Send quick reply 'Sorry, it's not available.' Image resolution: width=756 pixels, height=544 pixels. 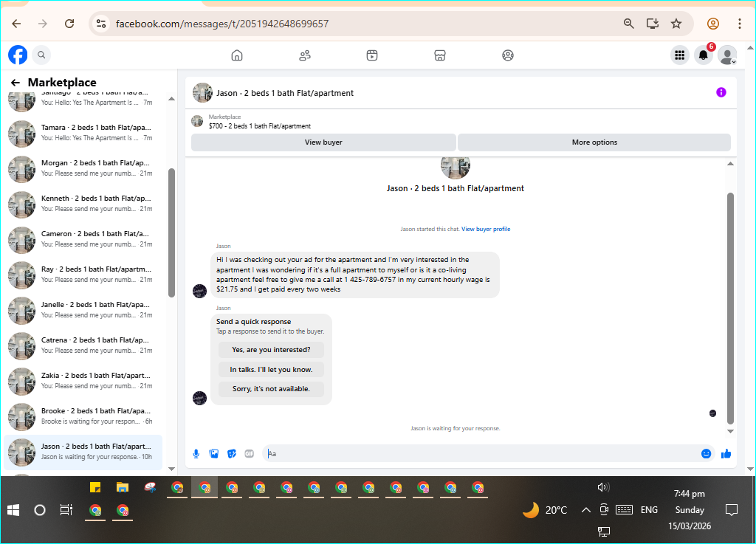271,389
